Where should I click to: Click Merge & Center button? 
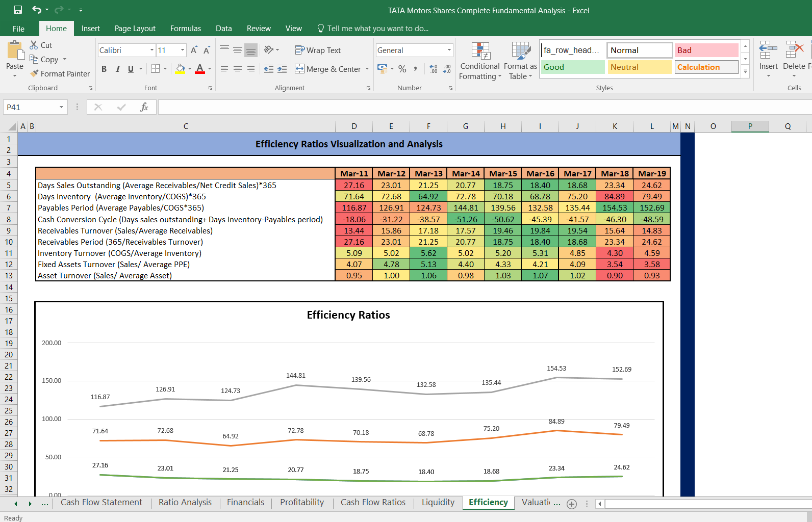coord(328,69)
